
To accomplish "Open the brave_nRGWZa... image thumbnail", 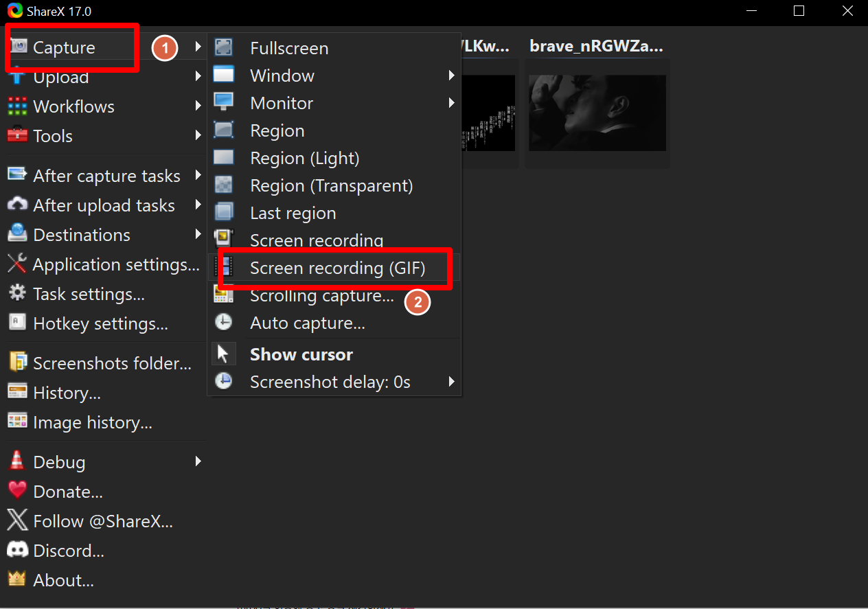I will point(597,113).
